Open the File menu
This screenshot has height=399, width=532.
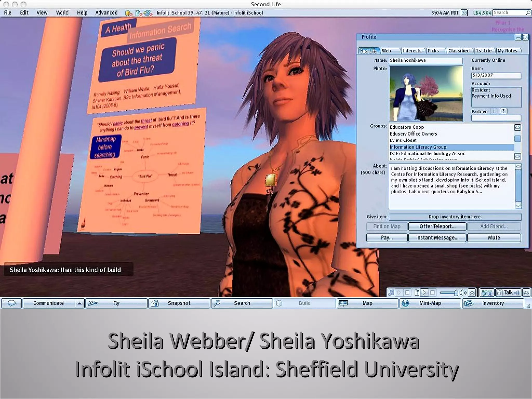[x=8, y=13]
